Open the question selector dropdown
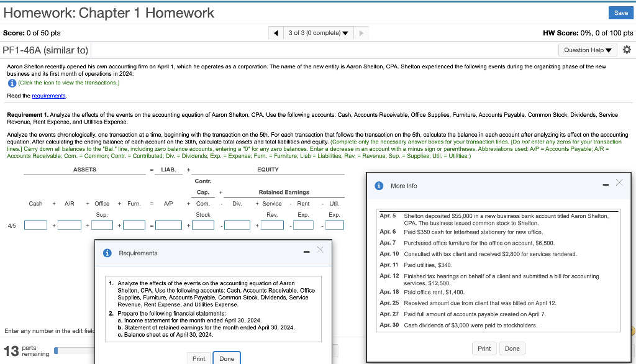This screenshot has width=636, height=364. tap(319, 33)
